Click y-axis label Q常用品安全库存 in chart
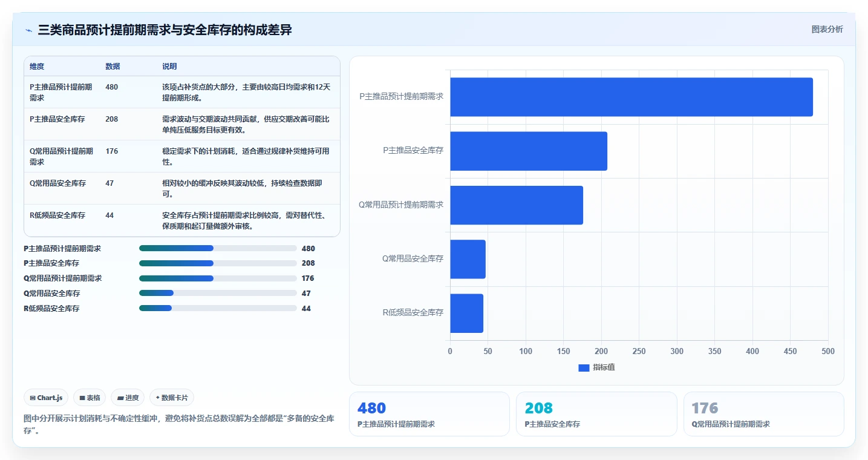The image size is (868, 460). pos(413,259)
